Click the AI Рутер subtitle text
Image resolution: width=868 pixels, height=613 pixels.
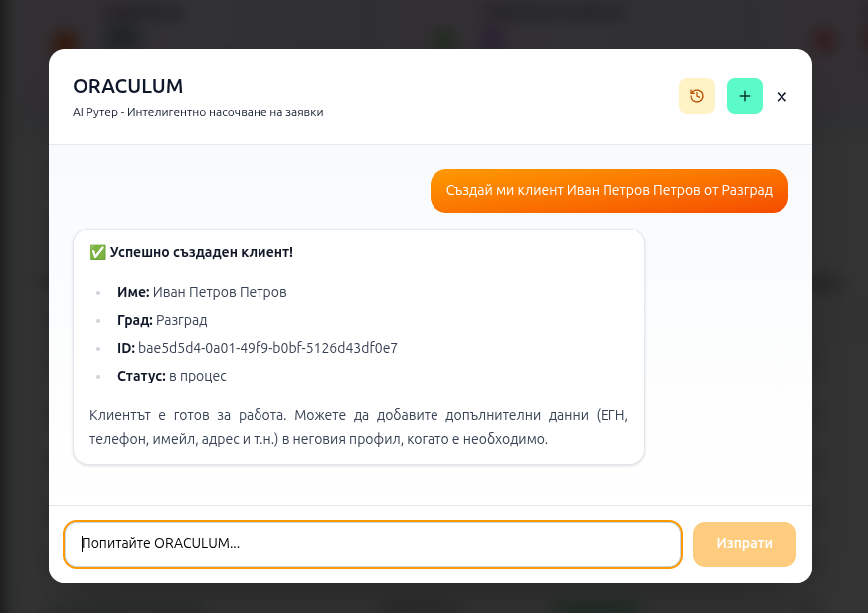tap(196, 112)
